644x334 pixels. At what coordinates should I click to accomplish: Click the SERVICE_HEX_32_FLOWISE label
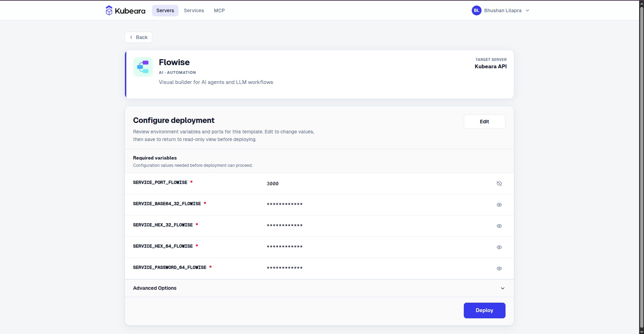(163, 225)
